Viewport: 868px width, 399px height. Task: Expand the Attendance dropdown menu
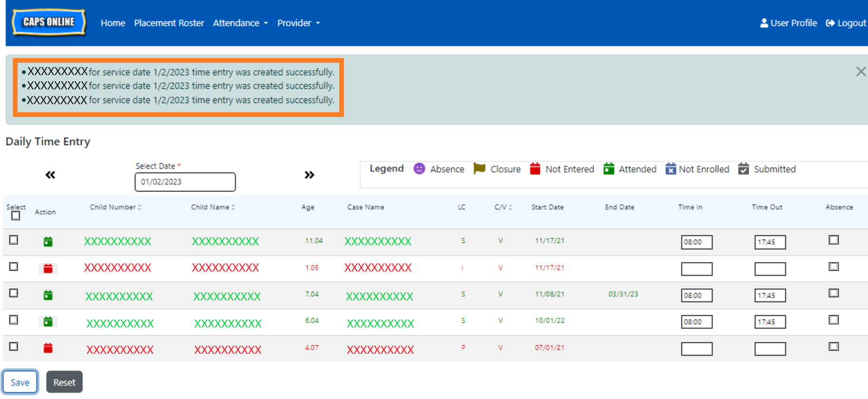[x=240, y=23]
